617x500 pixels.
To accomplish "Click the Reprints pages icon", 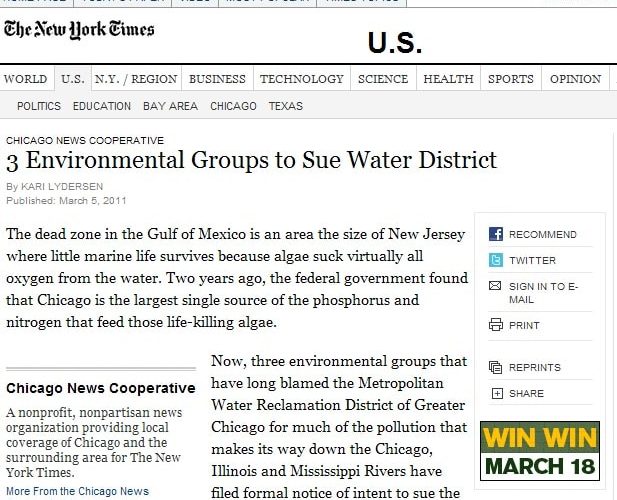I will (495, 367).
